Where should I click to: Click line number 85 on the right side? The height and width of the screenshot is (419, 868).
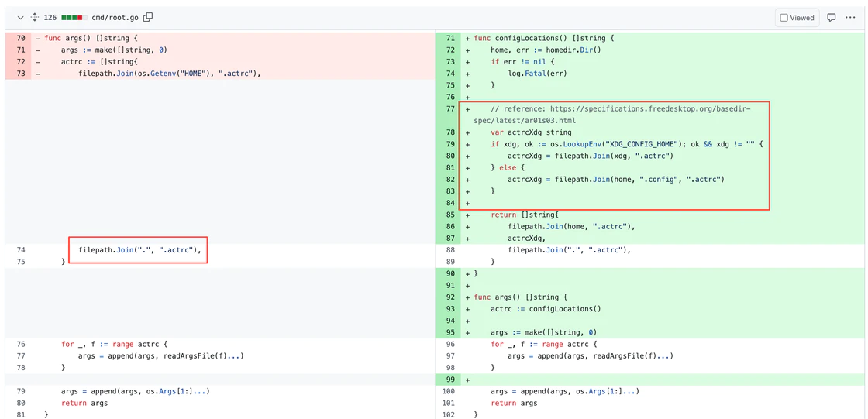(x=450, y=215)
